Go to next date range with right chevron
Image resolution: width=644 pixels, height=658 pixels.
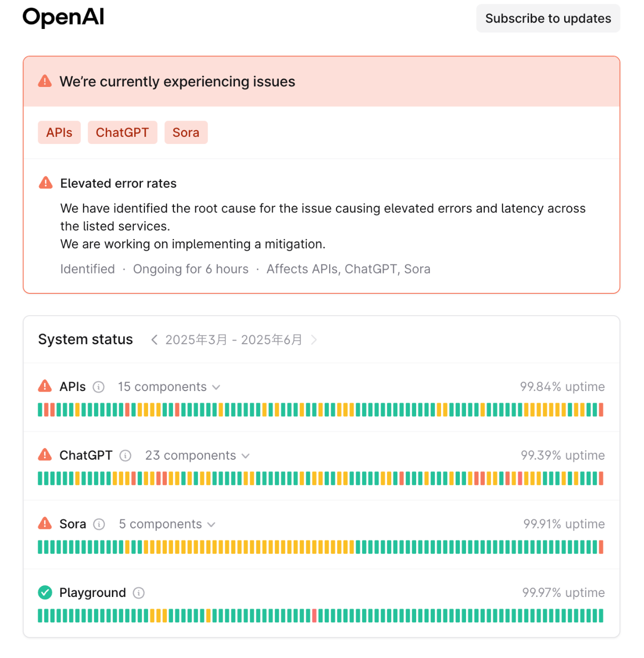pos(314,340)
